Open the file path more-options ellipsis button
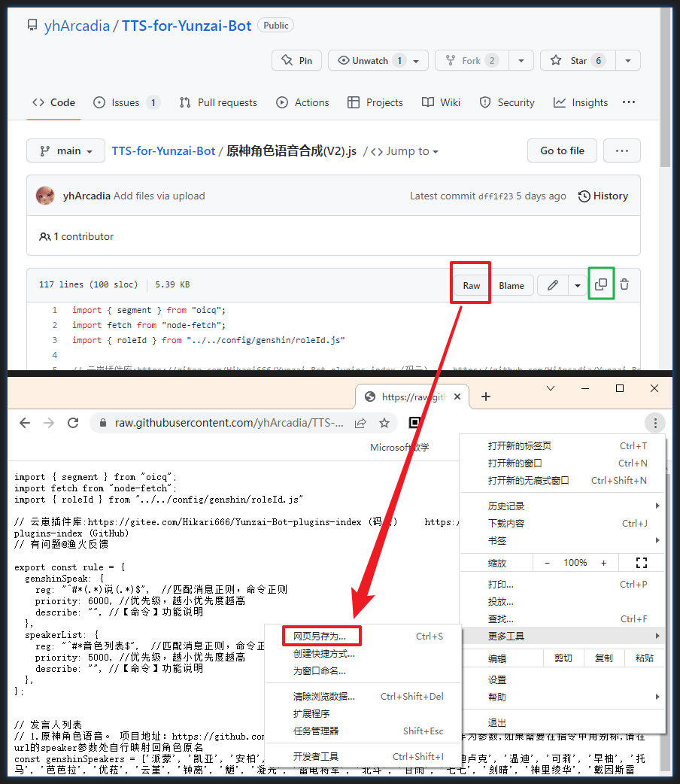Image resolution: width=680 pixels, height=784 pixels. click(621, 150)
